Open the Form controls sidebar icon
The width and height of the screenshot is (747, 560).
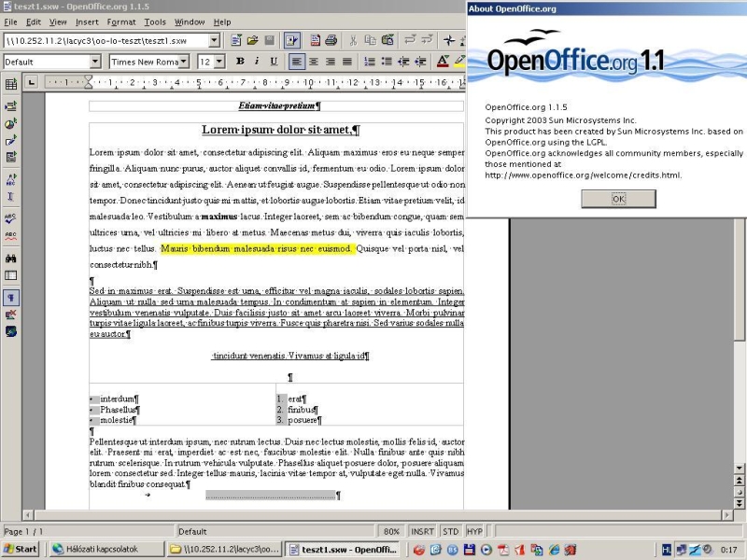[11, 157]
